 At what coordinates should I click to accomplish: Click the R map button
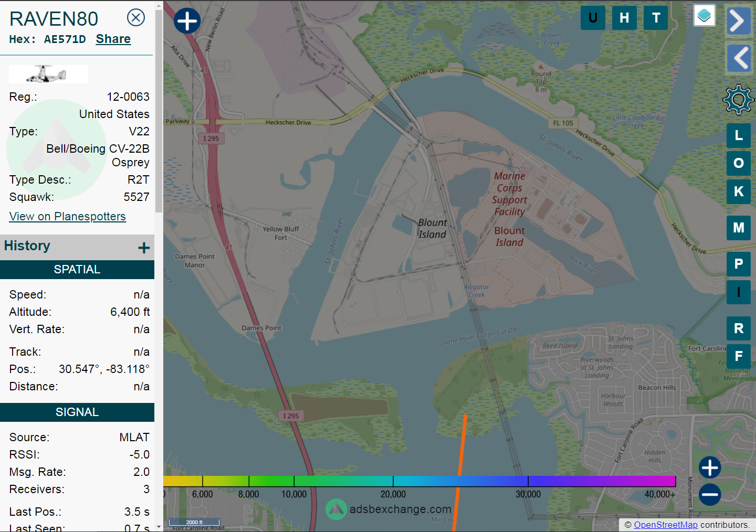click(739, 328)
